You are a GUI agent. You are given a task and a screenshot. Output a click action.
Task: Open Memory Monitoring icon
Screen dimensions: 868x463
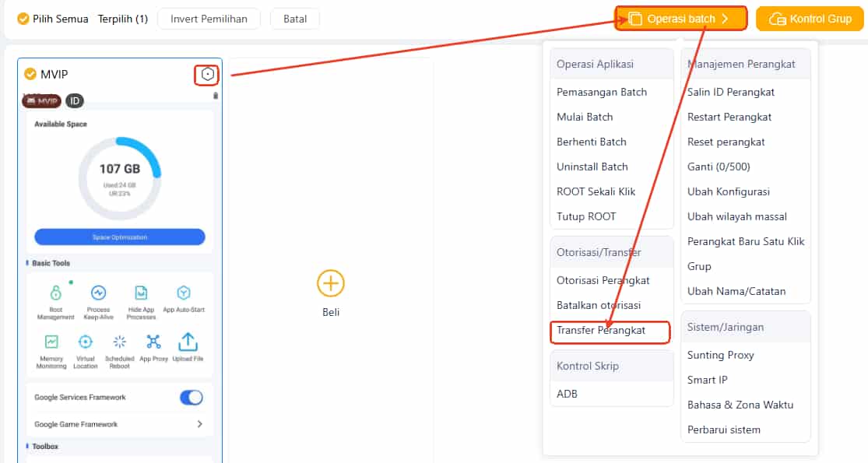[51, 342]
